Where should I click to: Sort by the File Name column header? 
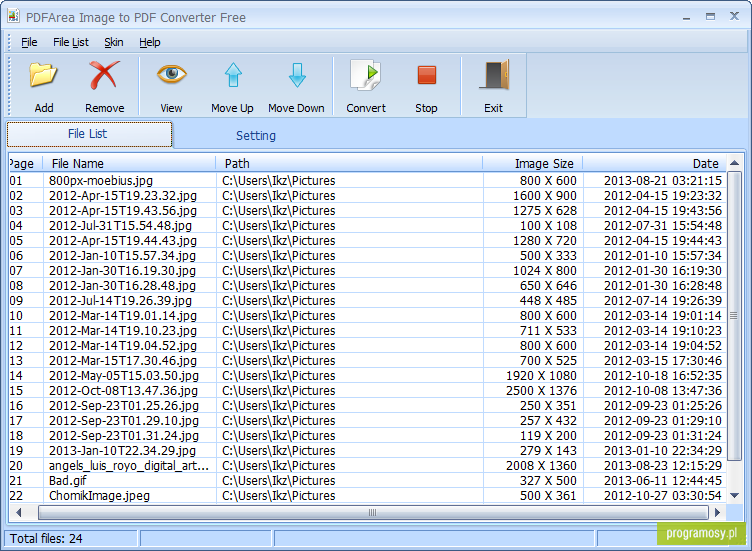129,164
